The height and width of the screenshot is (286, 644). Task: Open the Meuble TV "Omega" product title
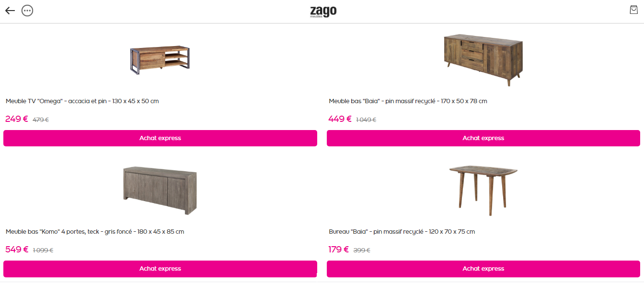point(82,101)
